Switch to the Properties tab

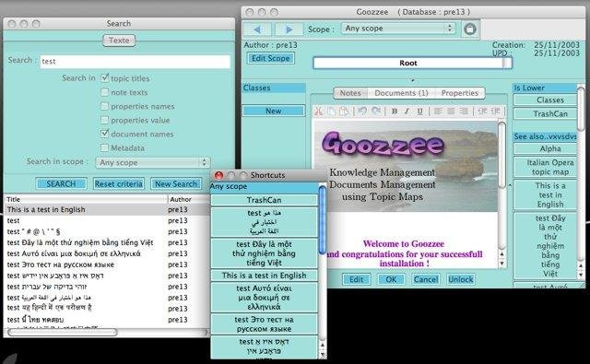[460, 93]
